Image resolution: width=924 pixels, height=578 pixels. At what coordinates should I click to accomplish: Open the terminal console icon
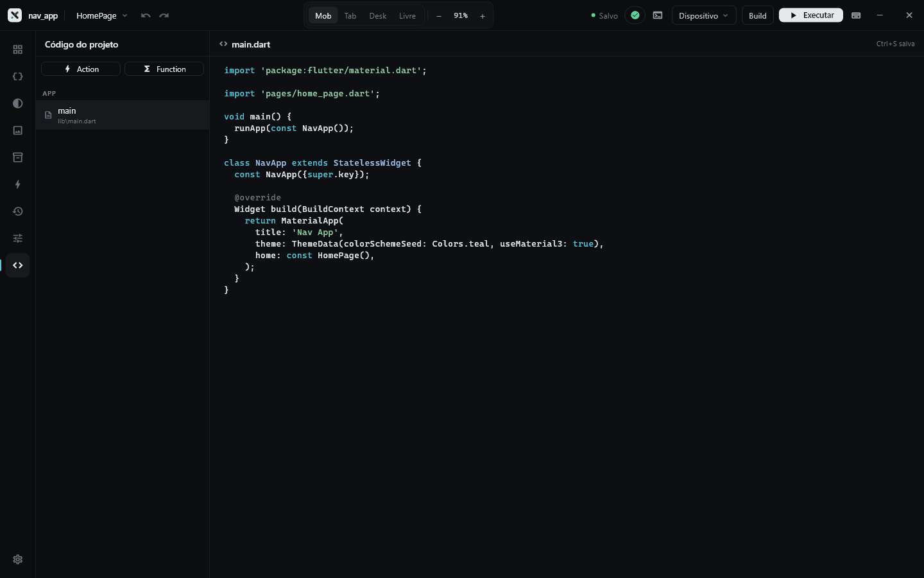pos(658,15)
